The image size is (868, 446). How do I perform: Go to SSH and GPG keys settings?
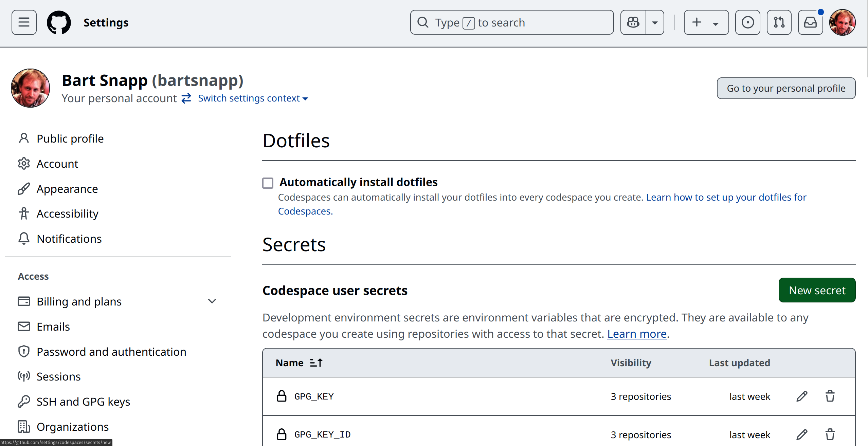83,402
